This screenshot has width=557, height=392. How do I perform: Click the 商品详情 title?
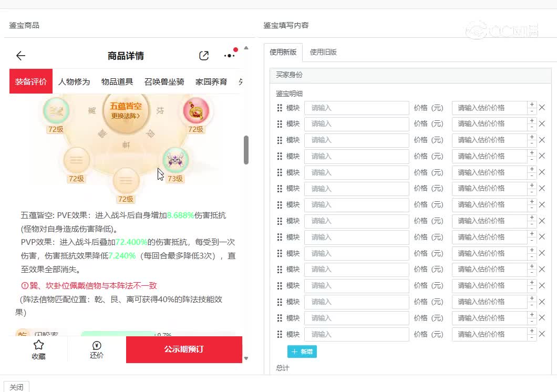click(x=126, y=56)
